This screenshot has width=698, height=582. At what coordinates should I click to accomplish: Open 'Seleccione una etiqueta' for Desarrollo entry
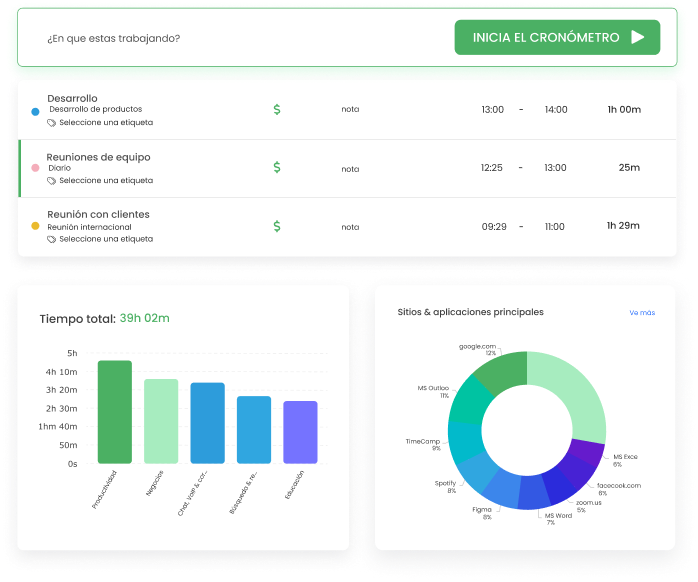click(x=106, y=123)
